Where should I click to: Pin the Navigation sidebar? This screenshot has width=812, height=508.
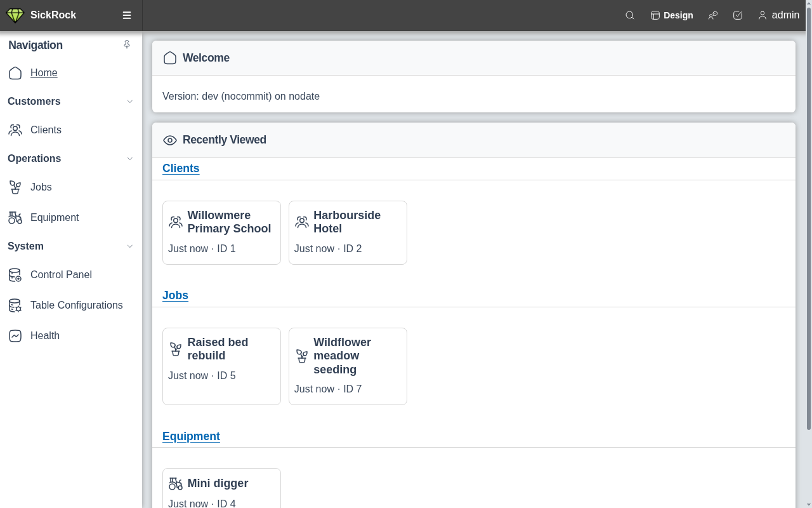127,44
